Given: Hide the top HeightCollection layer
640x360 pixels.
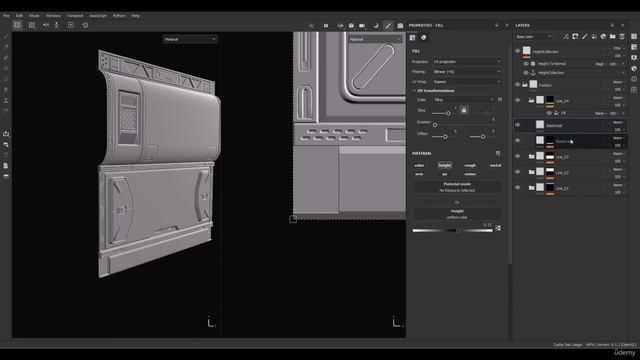Looking at the screenshot, I should [x=518, y=51].
